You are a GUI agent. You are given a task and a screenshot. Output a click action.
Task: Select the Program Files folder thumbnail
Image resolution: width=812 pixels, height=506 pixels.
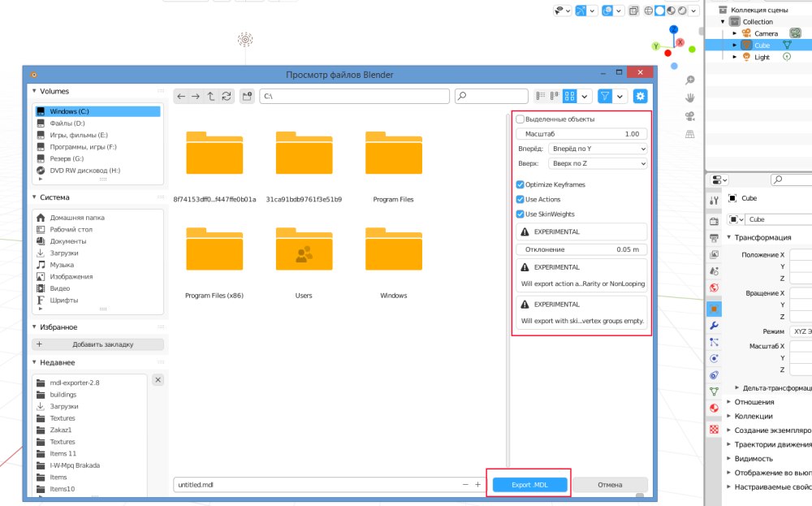click(x=394, y=154)
